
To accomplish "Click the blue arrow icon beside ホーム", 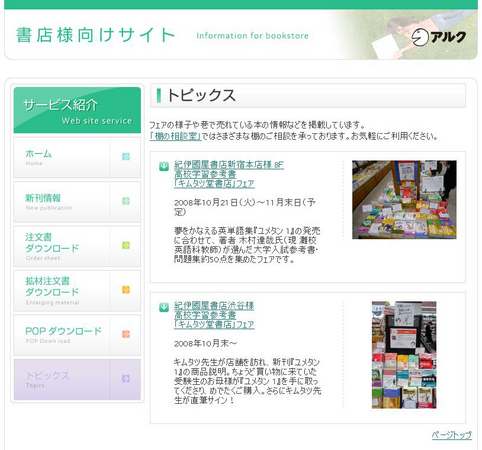I will pos(126,157).
